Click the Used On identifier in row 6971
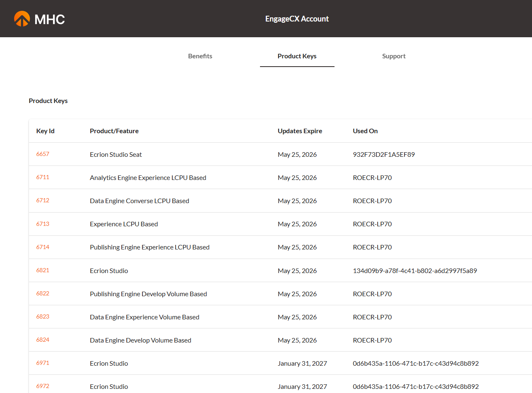 coord(416,363)
